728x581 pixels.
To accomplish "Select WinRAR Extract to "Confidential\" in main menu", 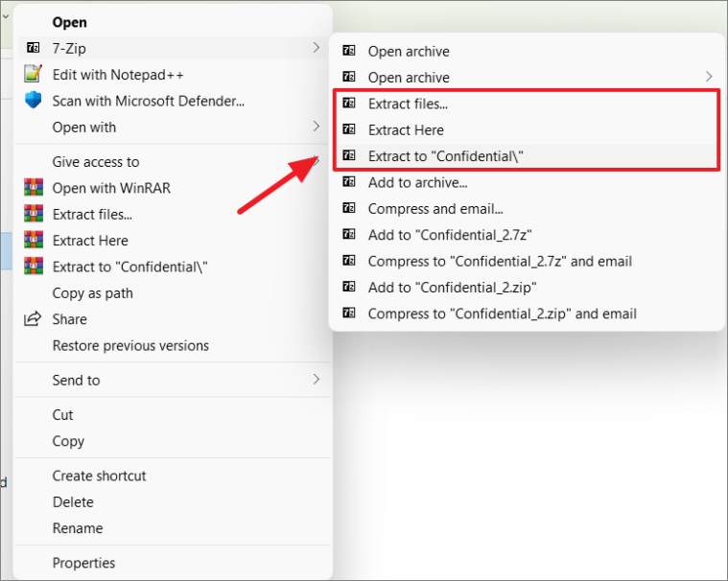I will [173, 267].
